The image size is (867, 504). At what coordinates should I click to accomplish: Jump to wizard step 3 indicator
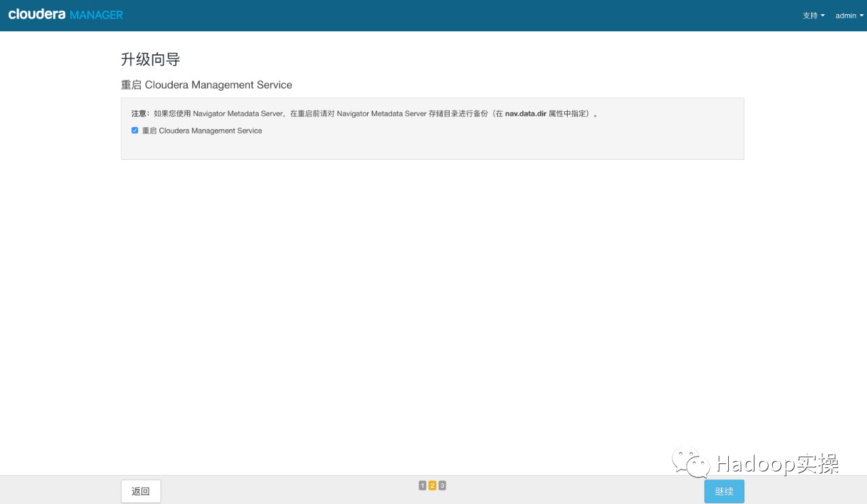pos(442,485)
